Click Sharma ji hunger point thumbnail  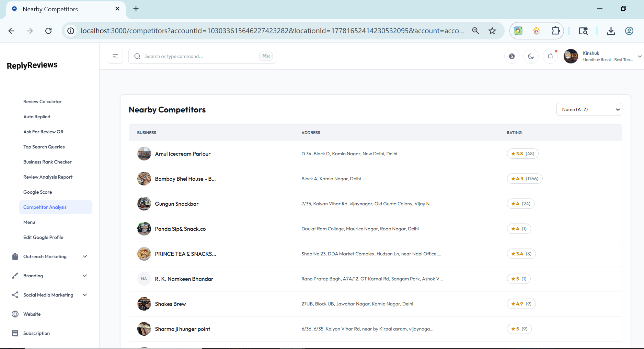click(x=144, y=329)
